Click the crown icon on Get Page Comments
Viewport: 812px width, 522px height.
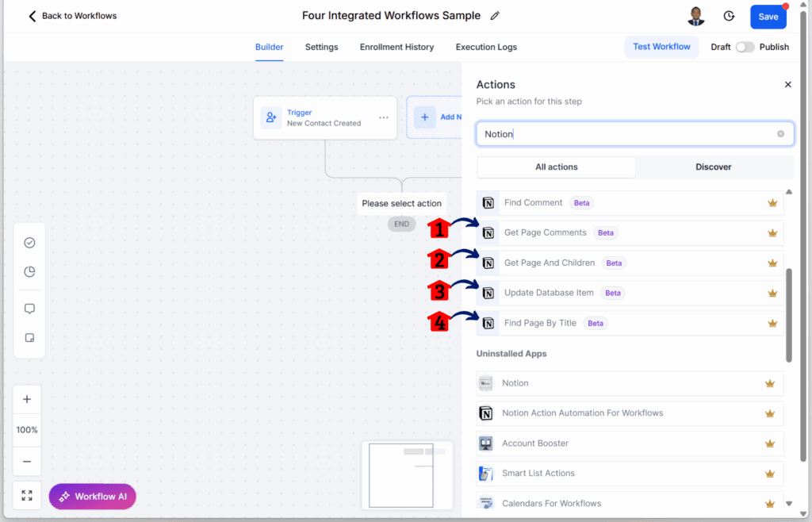pos(772,233)
